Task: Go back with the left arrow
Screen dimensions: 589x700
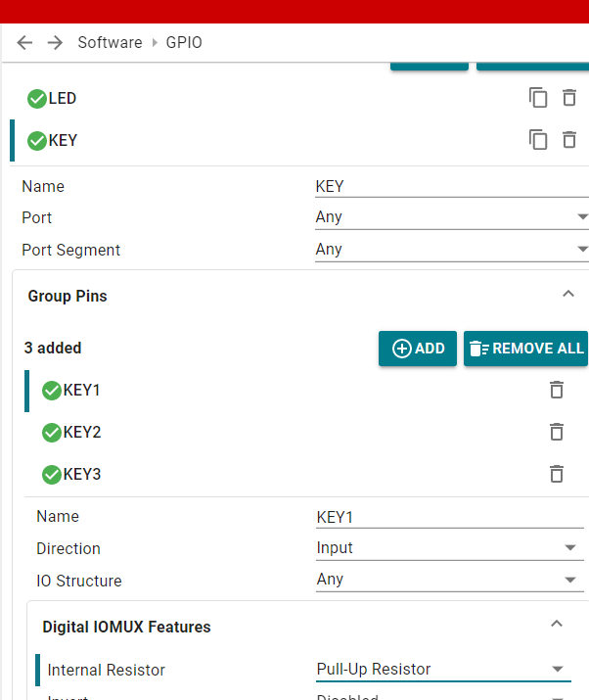Action: (x=24, y=43)
